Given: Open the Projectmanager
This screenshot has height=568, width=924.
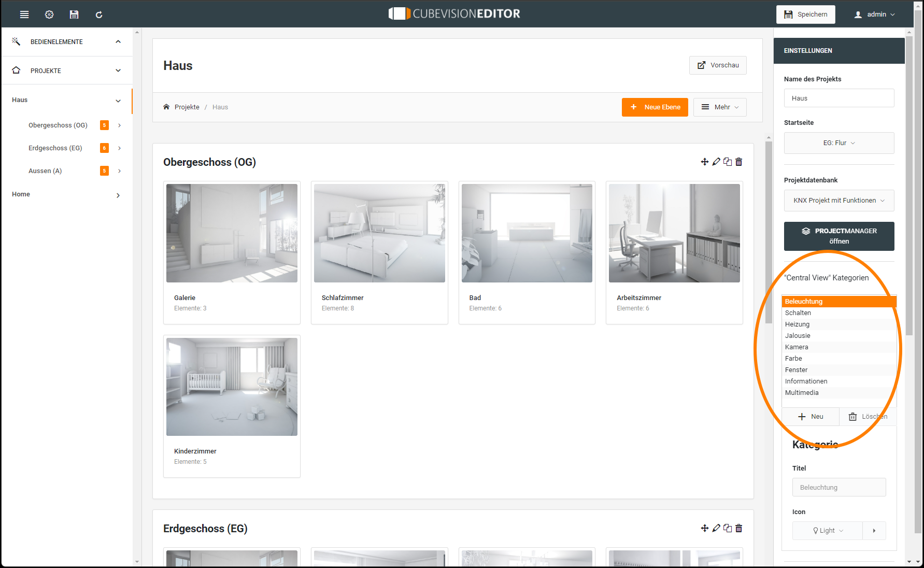Looking at the screenshot, I should 839,236.
